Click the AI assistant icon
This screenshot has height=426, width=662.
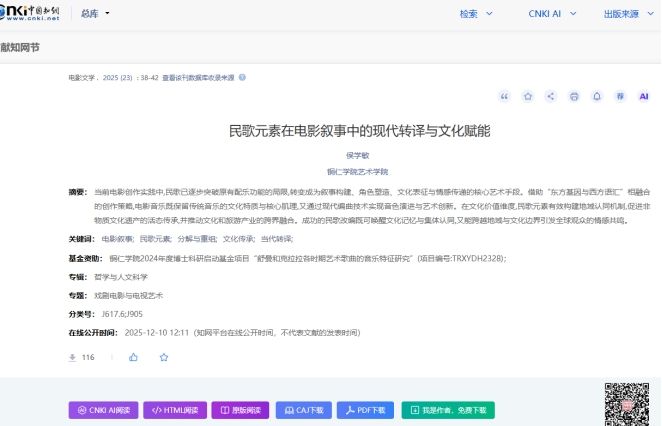coord(644,97)
